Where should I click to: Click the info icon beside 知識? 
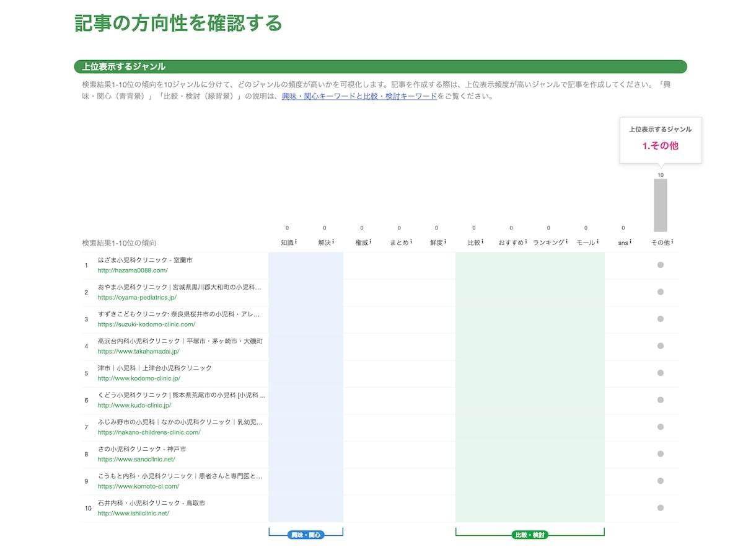(x=296, y=242)
